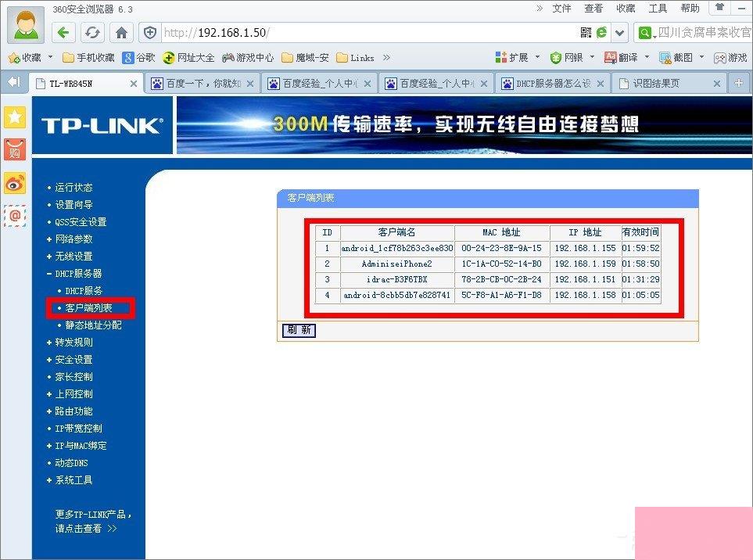Select 静态地址分配 submenu item
The height and width of the screenshot is (560, 753).
(x=93, y=325)
